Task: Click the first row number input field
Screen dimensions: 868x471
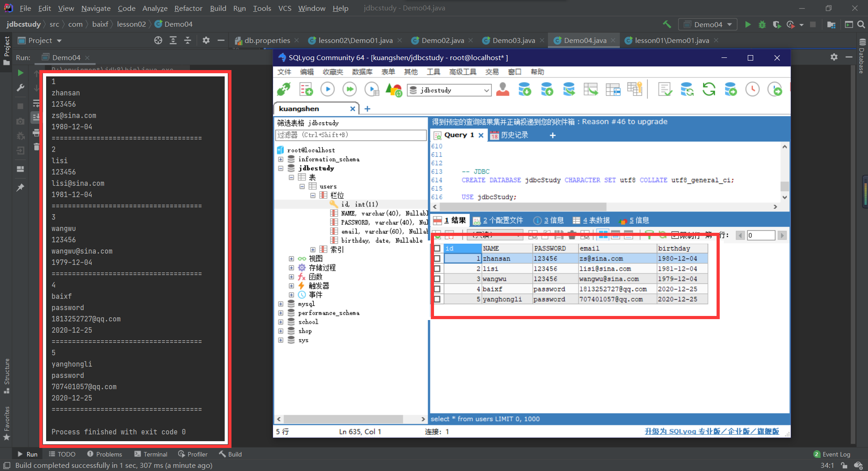Action: tap(761, 235)
